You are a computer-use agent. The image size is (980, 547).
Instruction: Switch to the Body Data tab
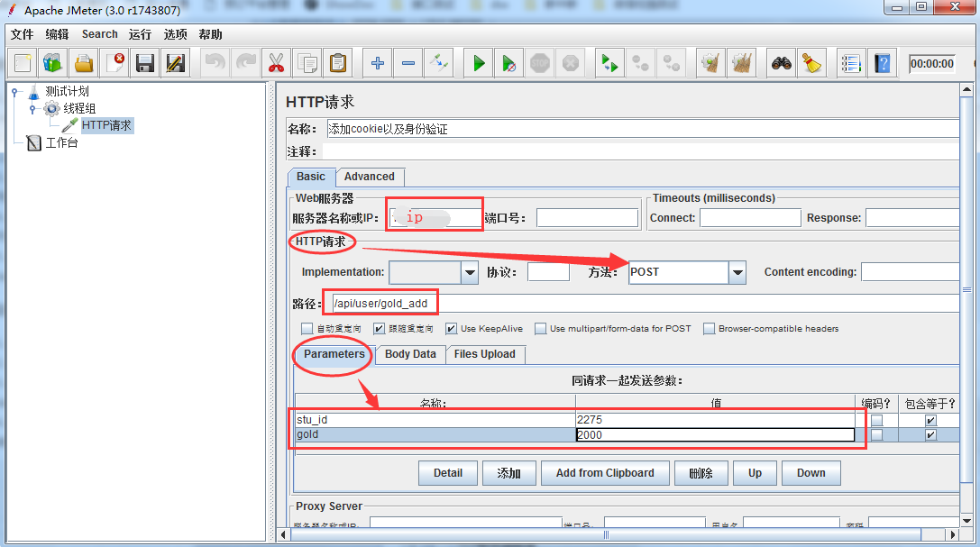[410, 354]
